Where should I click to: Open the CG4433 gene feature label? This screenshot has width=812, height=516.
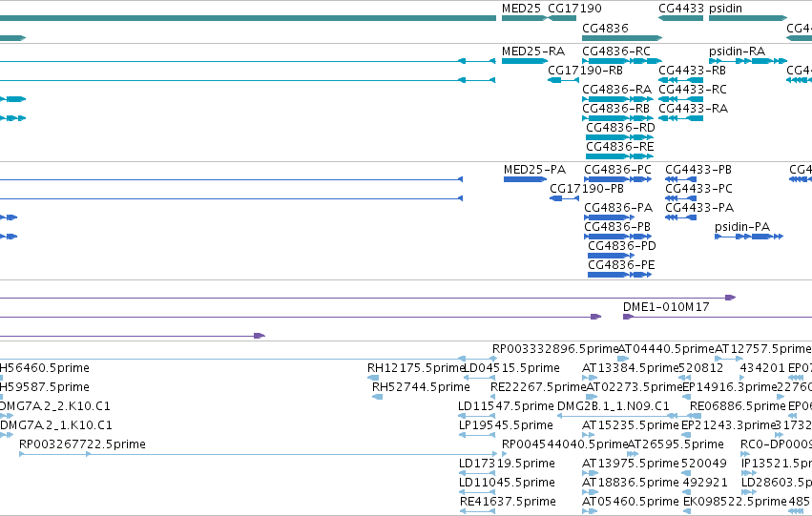point(681,9)
